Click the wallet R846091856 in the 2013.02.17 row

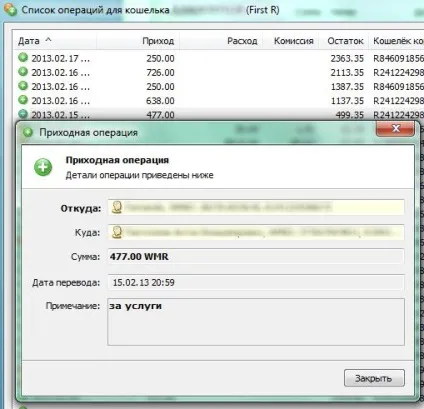(398, 58)
